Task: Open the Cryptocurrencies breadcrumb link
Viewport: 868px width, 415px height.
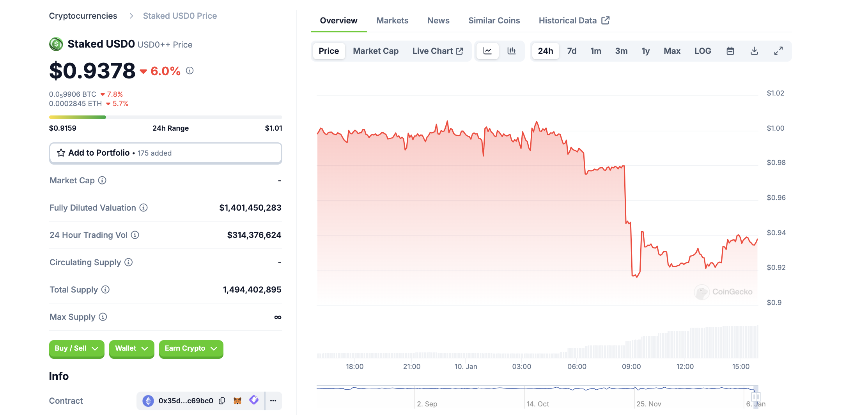Action: click(83, 16)
